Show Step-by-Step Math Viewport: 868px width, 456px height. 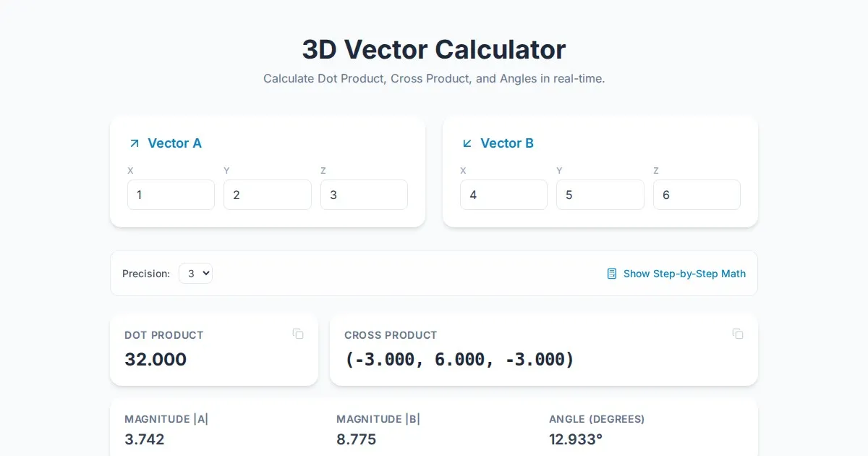(684, 274)
